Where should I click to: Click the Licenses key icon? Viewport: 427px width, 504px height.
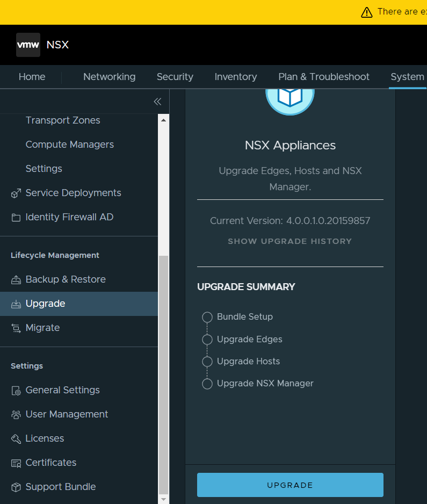[x=16, y=439]
